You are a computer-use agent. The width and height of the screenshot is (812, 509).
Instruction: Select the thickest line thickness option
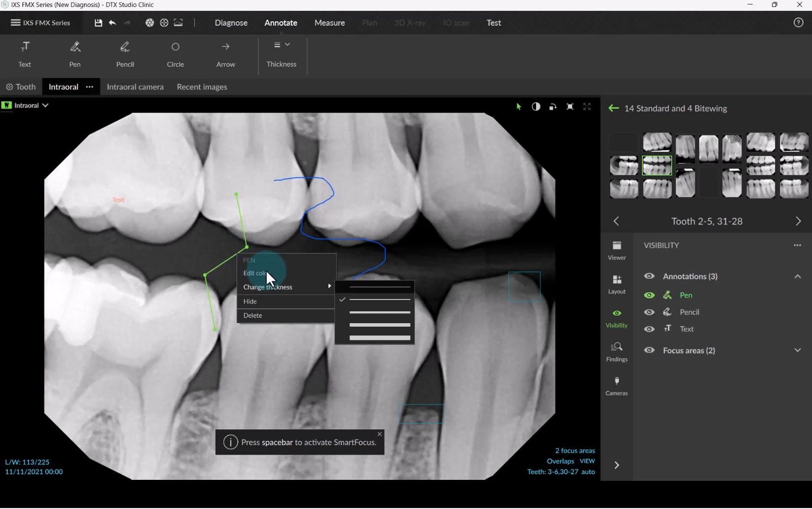[375, 338]
